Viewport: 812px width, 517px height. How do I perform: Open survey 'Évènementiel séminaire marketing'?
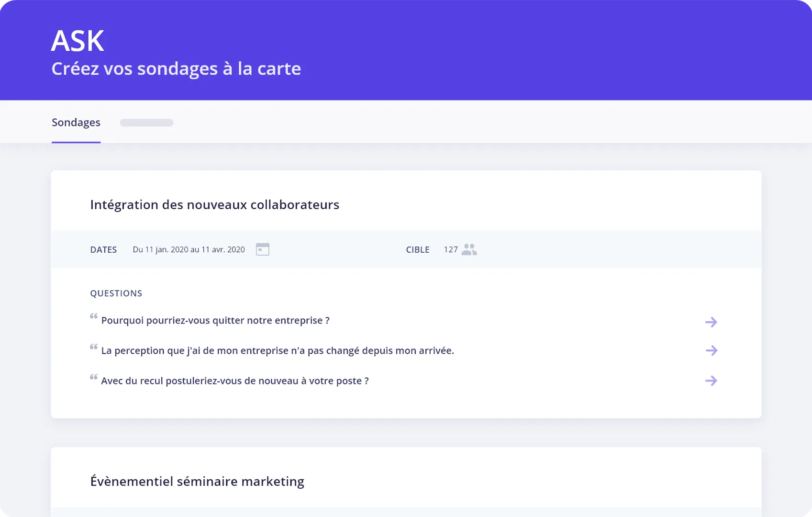197,481
